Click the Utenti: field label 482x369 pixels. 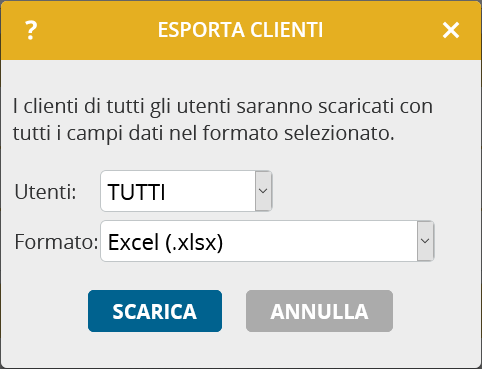coord(45,192)
